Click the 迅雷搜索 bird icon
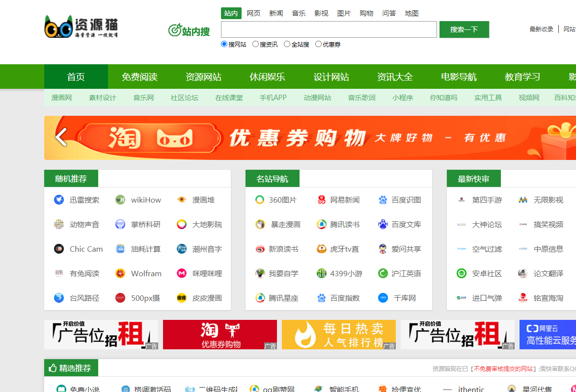Viewport: 576px width, 392px height. 59,200
